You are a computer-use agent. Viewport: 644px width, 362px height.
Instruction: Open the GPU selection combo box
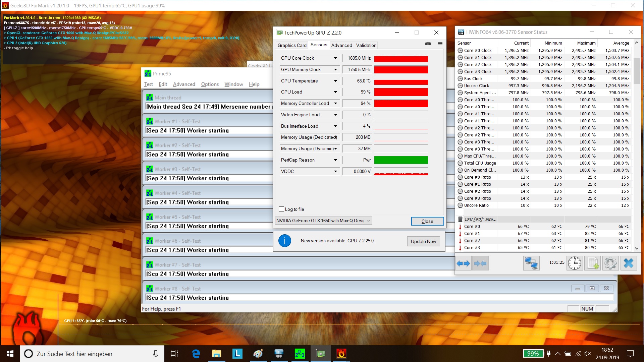tap(323, 221)
